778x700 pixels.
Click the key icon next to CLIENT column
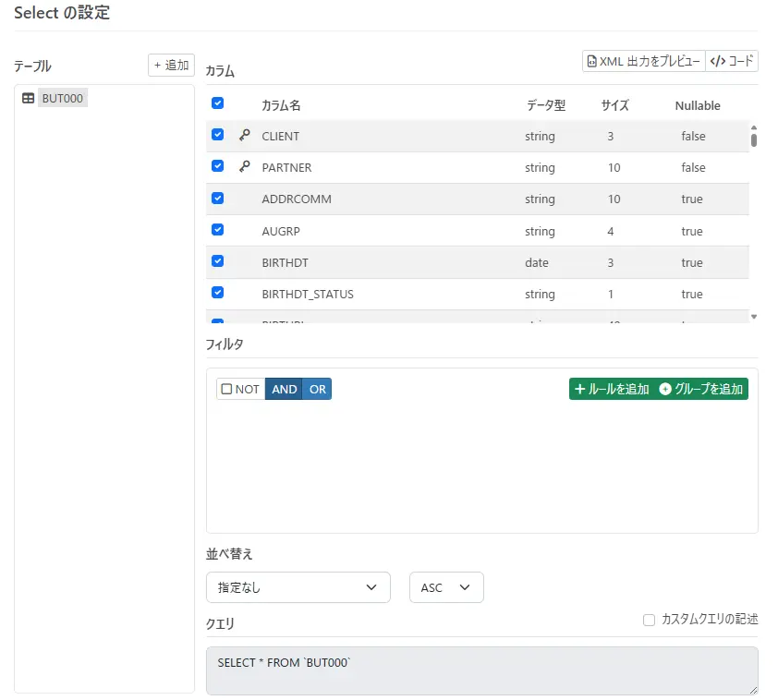click(x=244, y=134)
